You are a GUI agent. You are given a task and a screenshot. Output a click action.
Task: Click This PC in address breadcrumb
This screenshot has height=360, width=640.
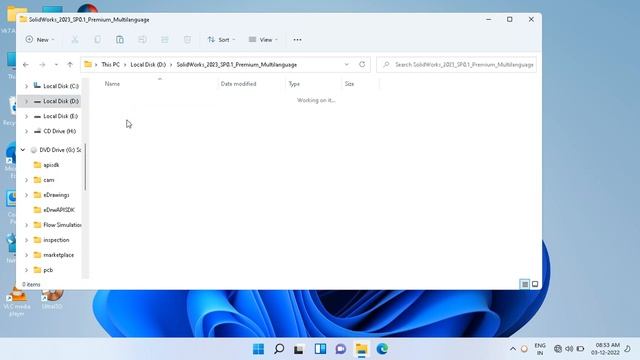click(x=110, y=64)
